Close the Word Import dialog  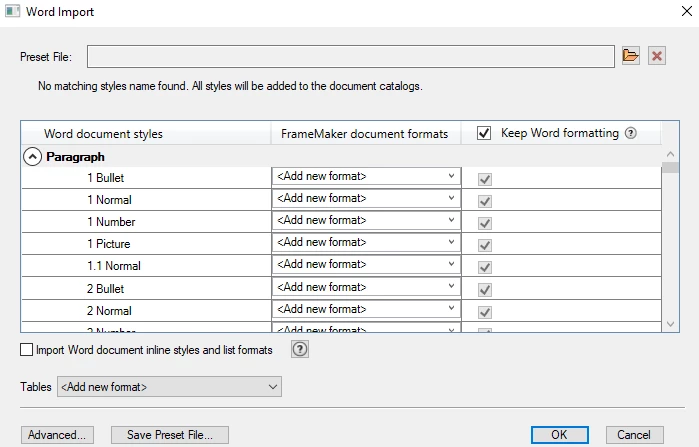687,11
